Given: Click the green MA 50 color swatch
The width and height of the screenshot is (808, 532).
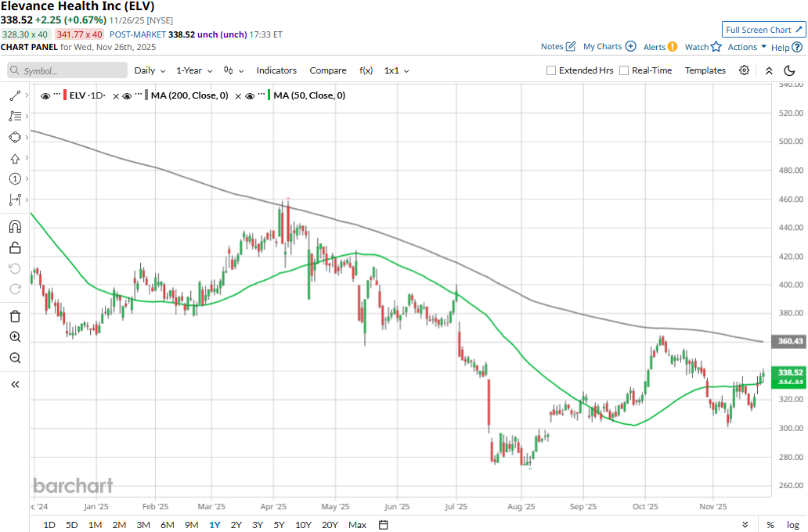Looking at the screenshot, I should click(x=269, y=95).
